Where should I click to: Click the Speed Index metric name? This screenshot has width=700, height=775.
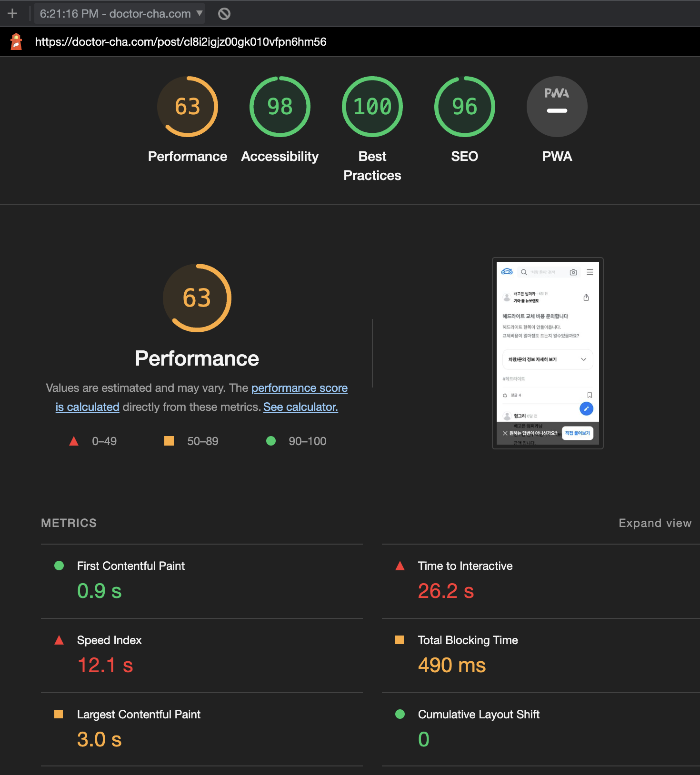pos(110,640)
